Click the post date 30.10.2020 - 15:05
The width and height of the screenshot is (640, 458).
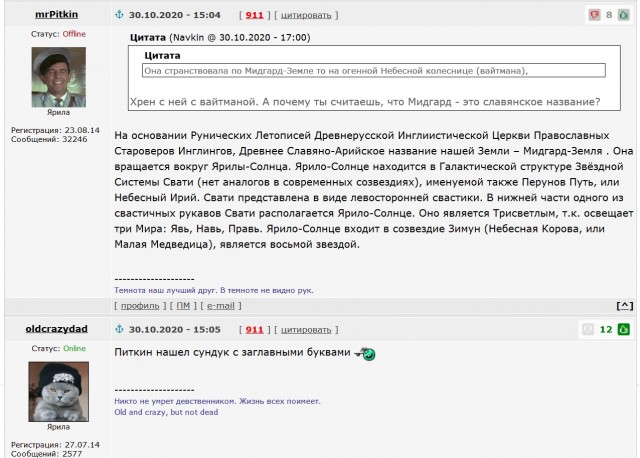tap(175, 329)
